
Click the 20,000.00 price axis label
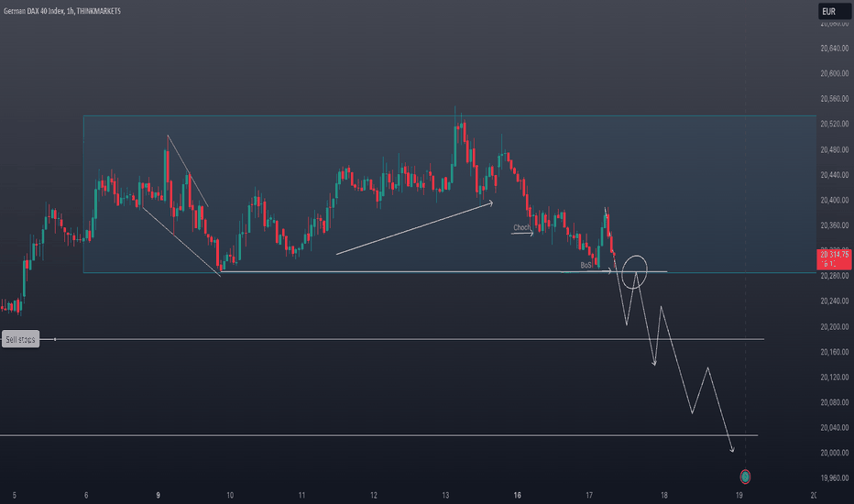tap(835, 453)
